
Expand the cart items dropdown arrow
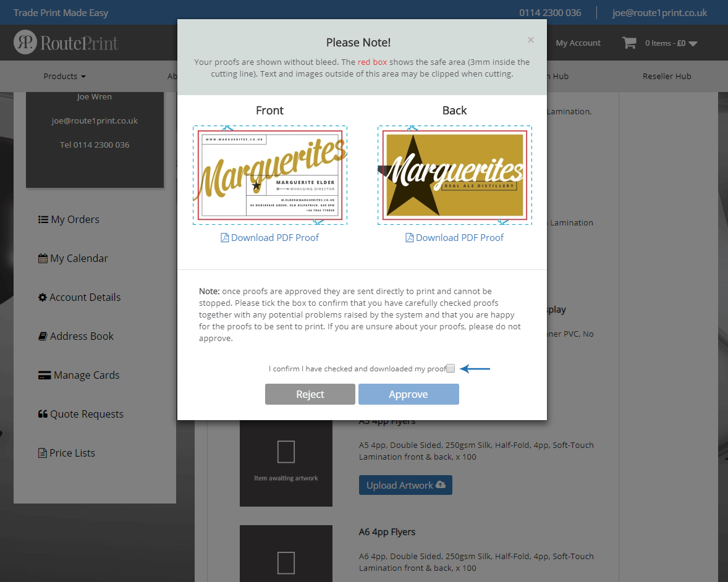[x=693, y=44]
